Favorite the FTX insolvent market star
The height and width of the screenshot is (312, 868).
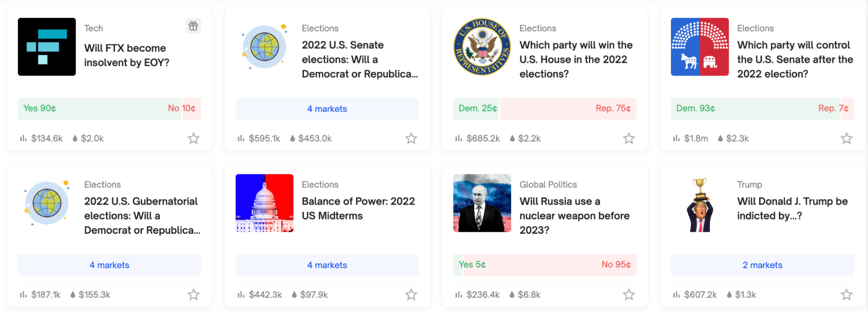194,138
